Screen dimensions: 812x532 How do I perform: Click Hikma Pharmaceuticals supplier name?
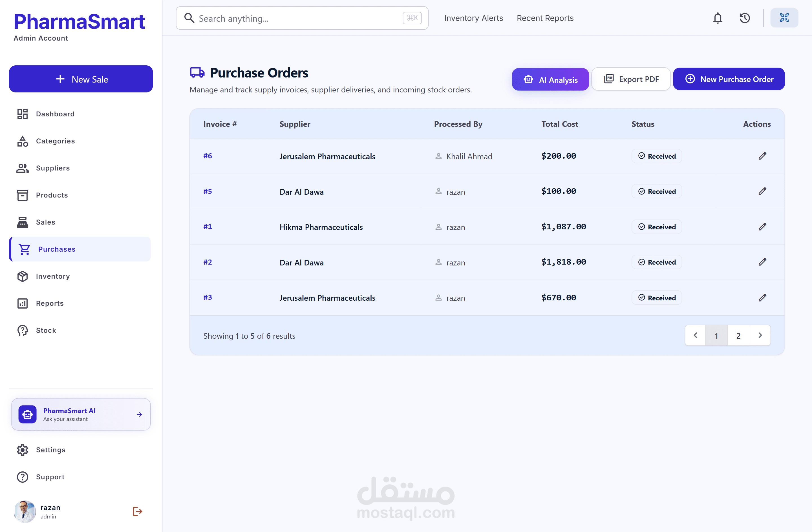coord(321,227)
